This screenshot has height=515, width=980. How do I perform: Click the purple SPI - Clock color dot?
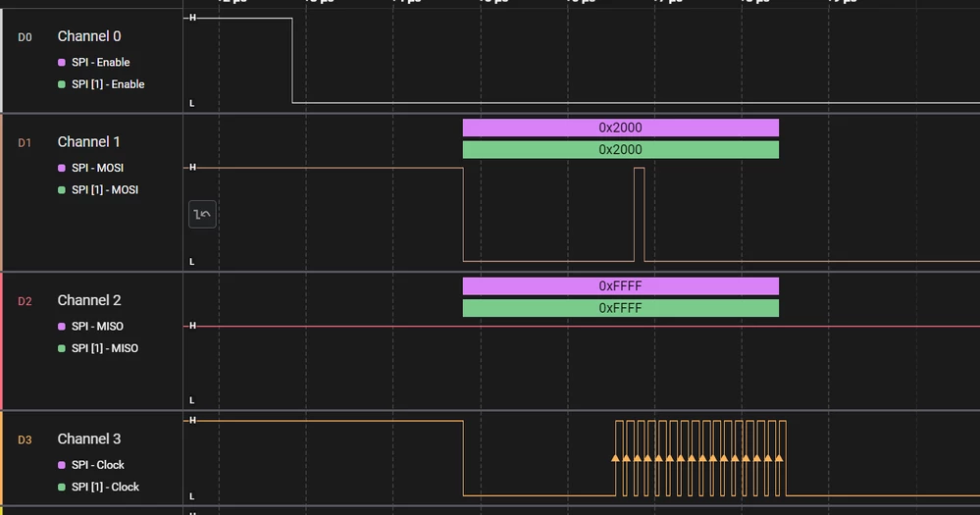(x=61, y=465)
